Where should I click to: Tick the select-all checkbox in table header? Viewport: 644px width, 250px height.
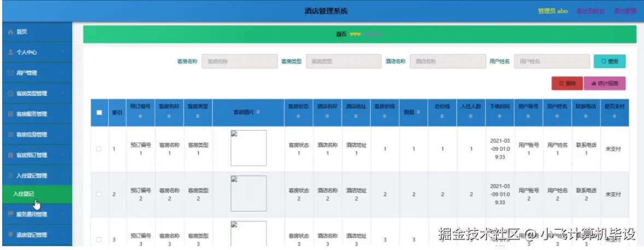point(99,112)
